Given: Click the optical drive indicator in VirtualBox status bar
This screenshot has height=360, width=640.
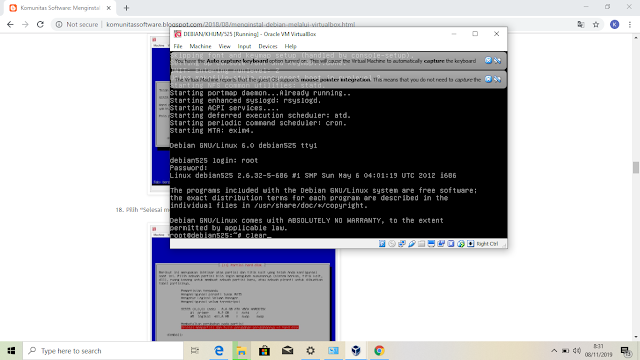Looking at the screenshot, I should pyautogui.click(x=392, y=244).
